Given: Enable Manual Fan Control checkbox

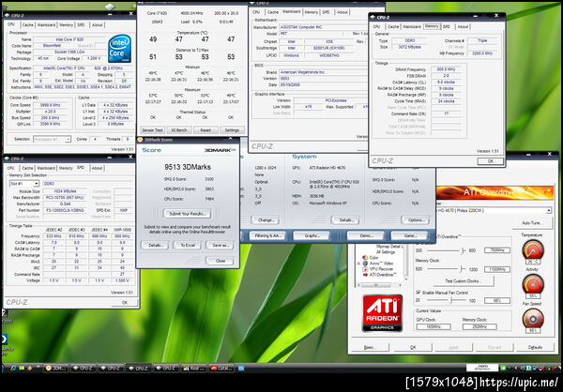Looking at the screenshot, I should point(418,293).
